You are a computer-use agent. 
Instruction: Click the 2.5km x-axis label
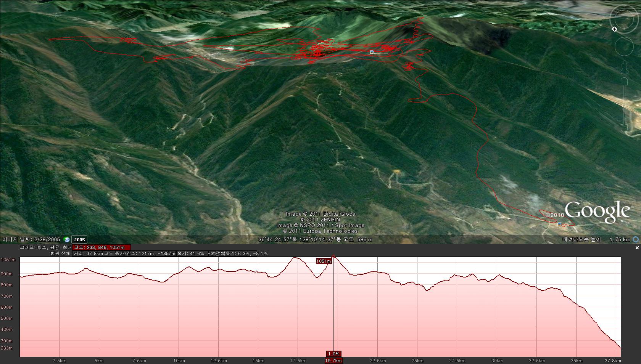click(59, 361)
